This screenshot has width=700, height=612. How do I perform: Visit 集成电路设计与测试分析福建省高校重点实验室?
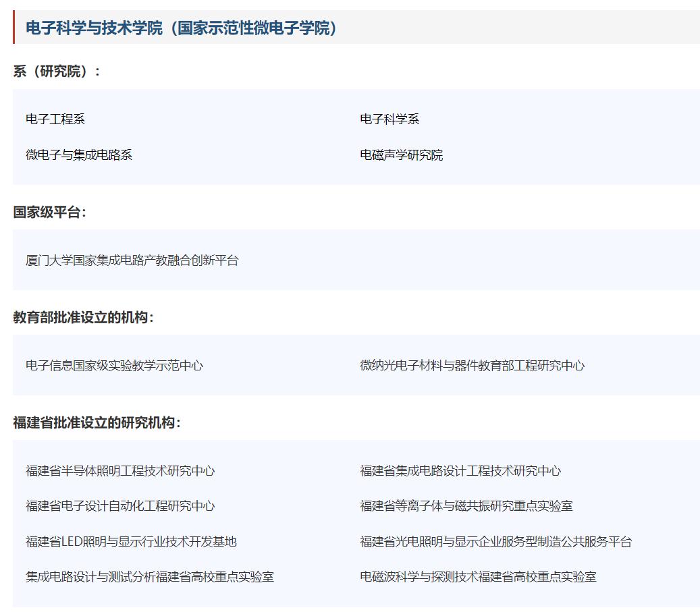pos(150,577)
